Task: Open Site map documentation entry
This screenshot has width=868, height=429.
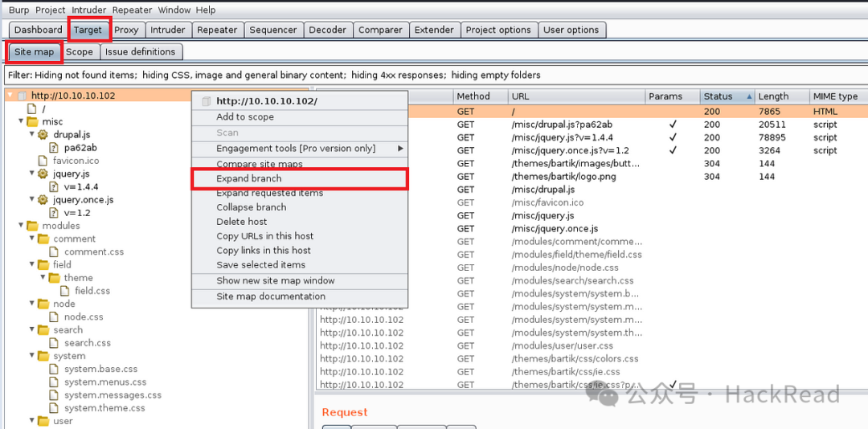Action: click(x=300, y=296)
